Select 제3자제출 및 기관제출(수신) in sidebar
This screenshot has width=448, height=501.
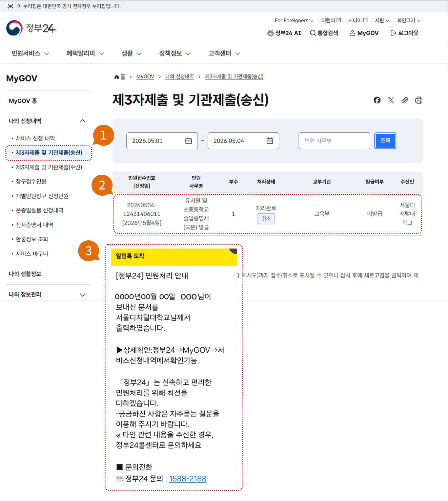point(49,167)
